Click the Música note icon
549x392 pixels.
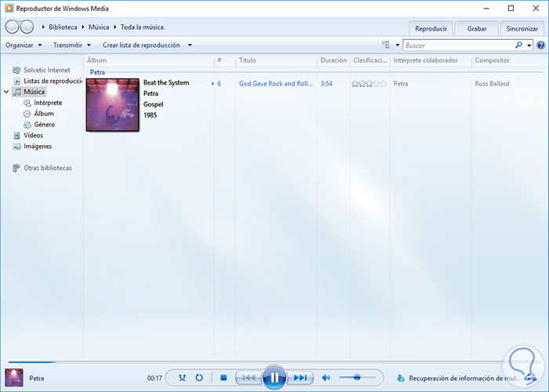16,92
